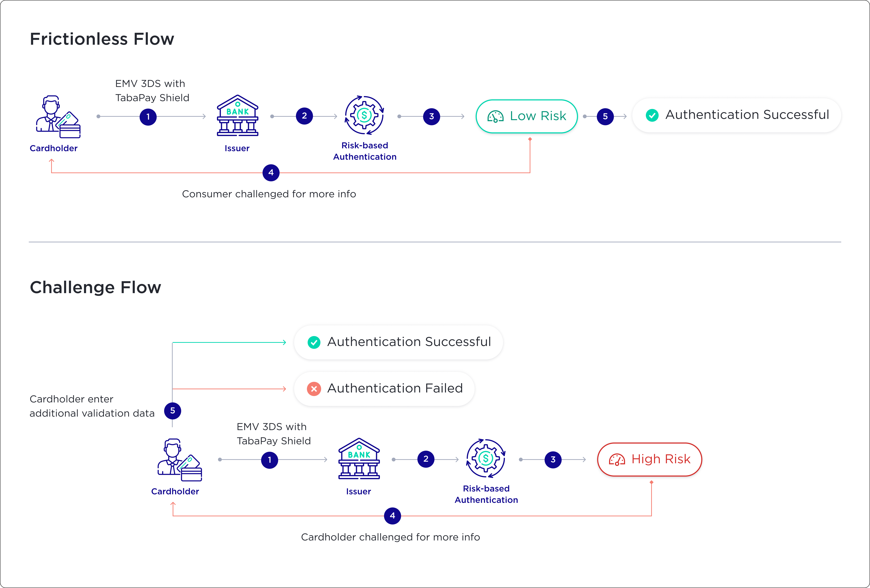
Task: Click the green checkmark in Frictionless Authentication Successful
Action: point(652,115)
